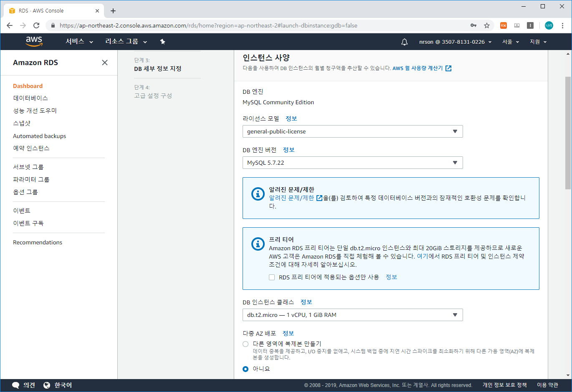Viewport: 572px width, 392px height.
Task: Open the 지원 support dropdown
Action: (538, 42)
